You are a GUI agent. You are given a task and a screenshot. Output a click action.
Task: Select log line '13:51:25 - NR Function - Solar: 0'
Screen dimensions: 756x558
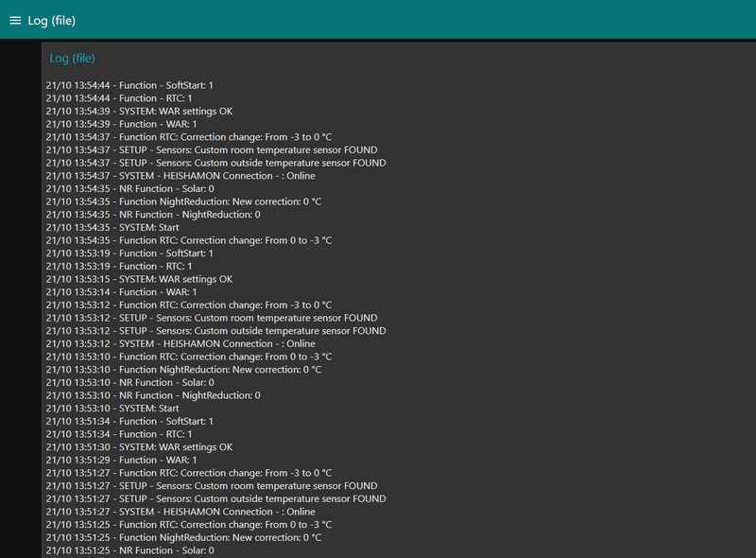(130, 550)
